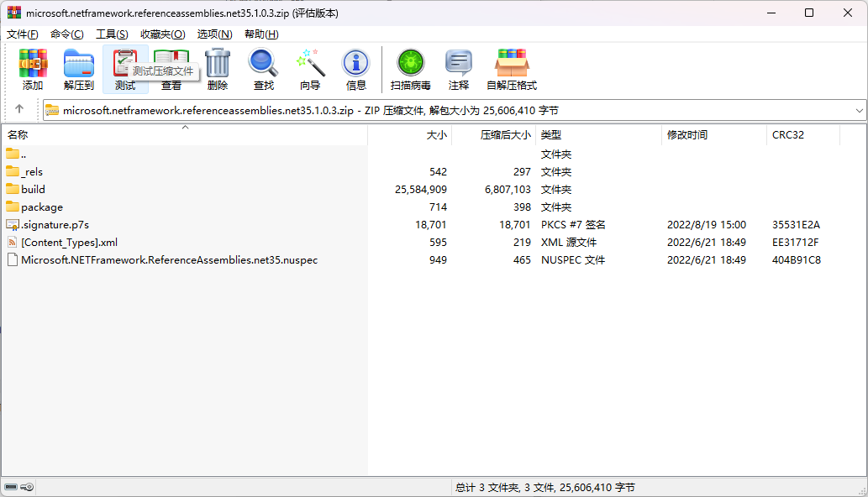Click the [Content_Types].xml file icon
Screen dimensions: 868x497
(13, 242)
